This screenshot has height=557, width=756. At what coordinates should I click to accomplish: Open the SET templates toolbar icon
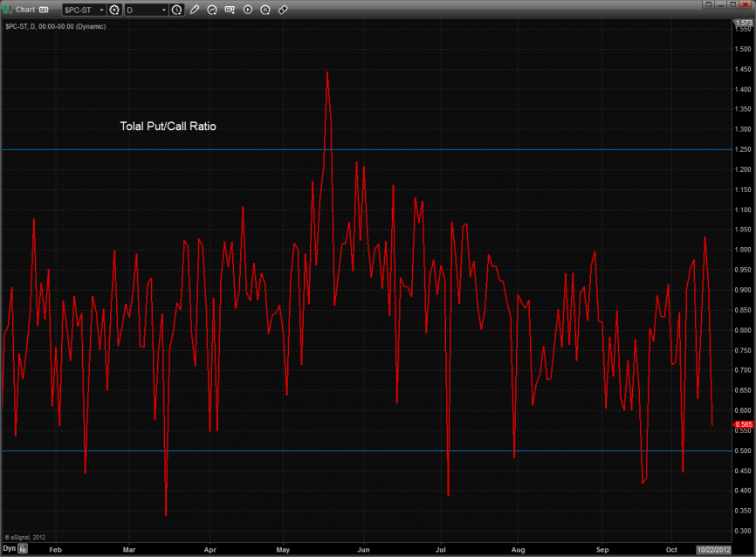[x=230, y=10]
